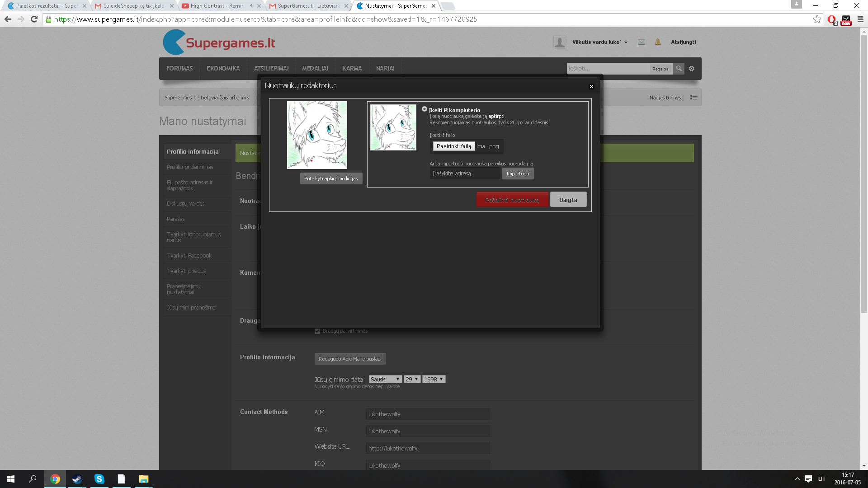
Task: Open the Chrome menu hamburger icon
Action: click(x=860, y=19)
